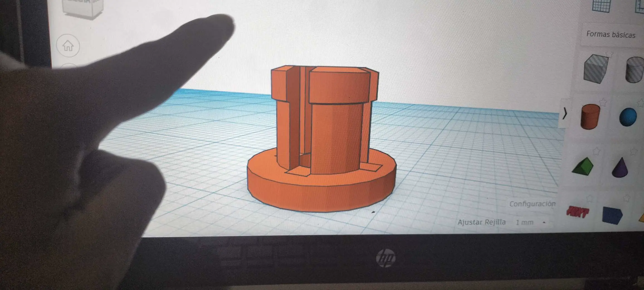
Task: Select the green Roof shape
Action: pos(583,166)
